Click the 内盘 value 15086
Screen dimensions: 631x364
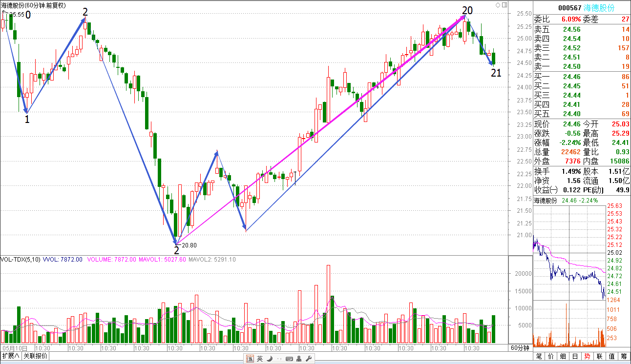click(619, 162)
